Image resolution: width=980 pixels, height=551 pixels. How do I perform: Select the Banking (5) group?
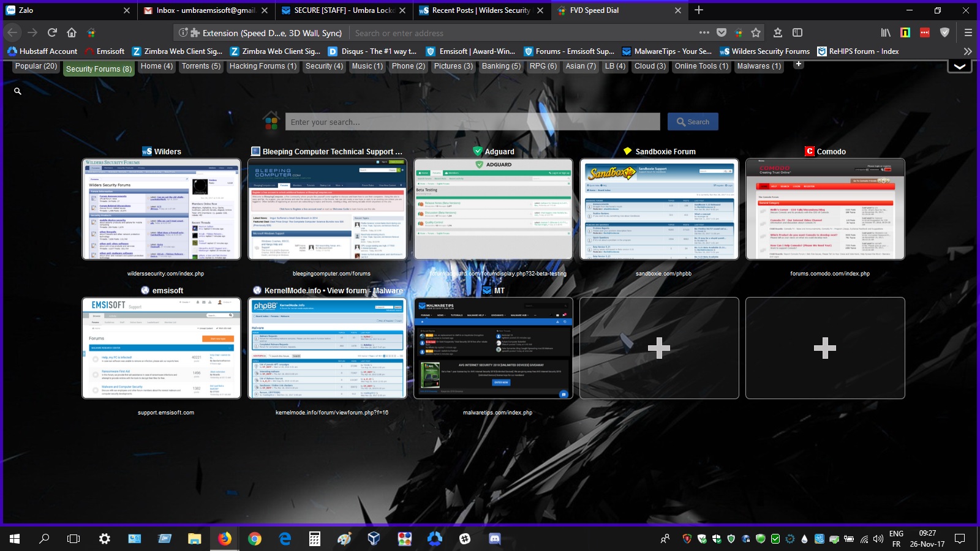point(501,66)
